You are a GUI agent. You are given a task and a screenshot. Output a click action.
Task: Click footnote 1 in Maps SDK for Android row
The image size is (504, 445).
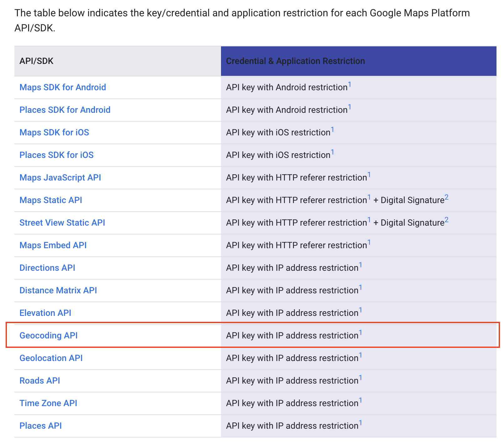tap(350, 85)
